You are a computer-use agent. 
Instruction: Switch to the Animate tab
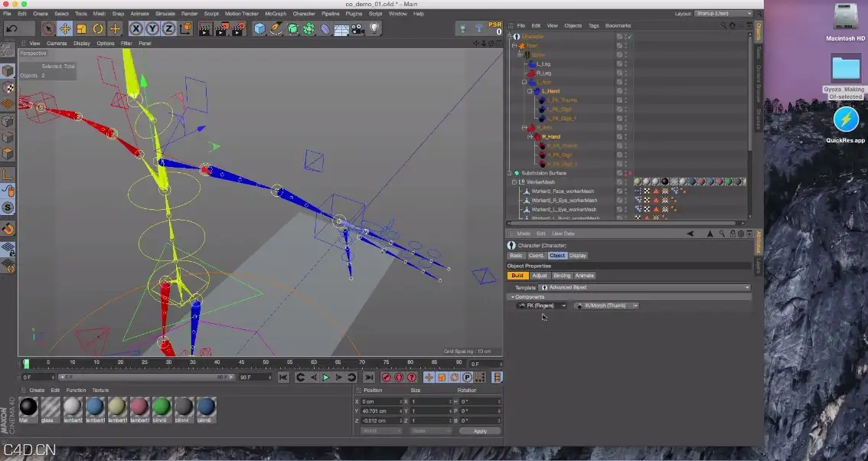585,276
